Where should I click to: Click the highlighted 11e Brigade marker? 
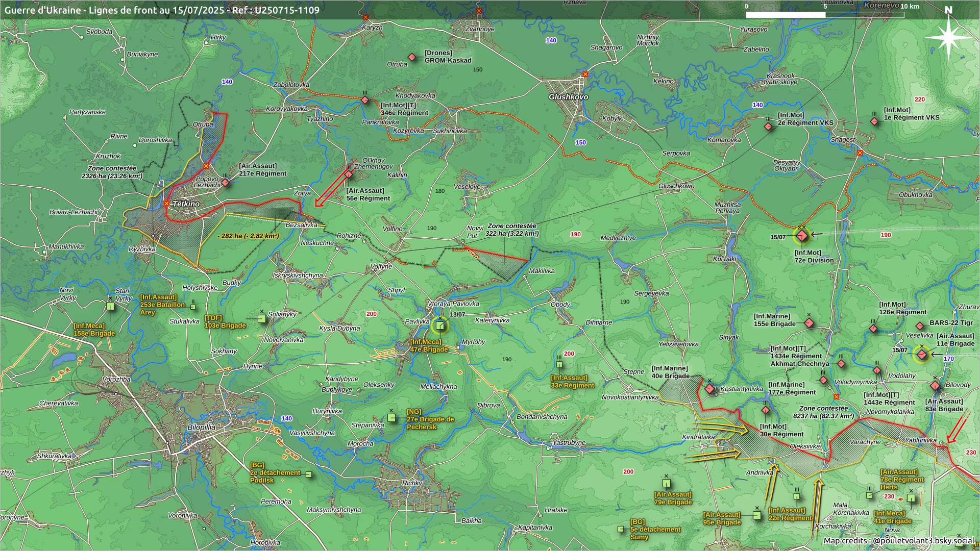[922, 354]
